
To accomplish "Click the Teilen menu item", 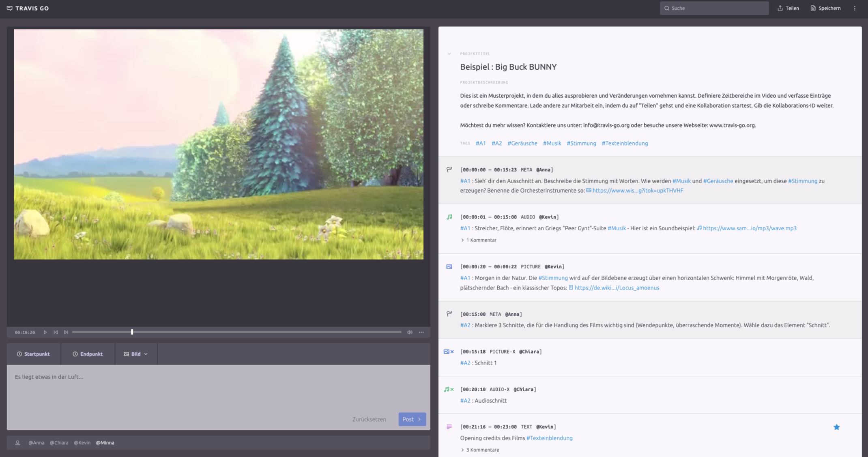I will tap(788, 8).
